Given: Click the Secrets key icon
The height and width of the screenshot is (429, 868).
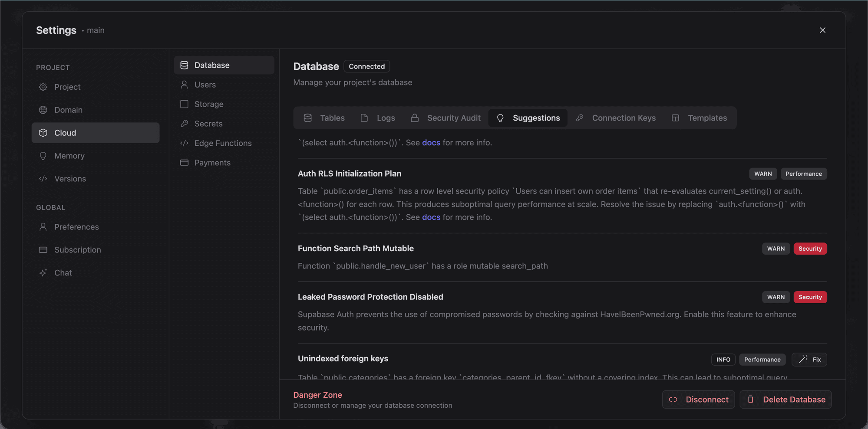Looking at the screenshot, I should [184, 124].
